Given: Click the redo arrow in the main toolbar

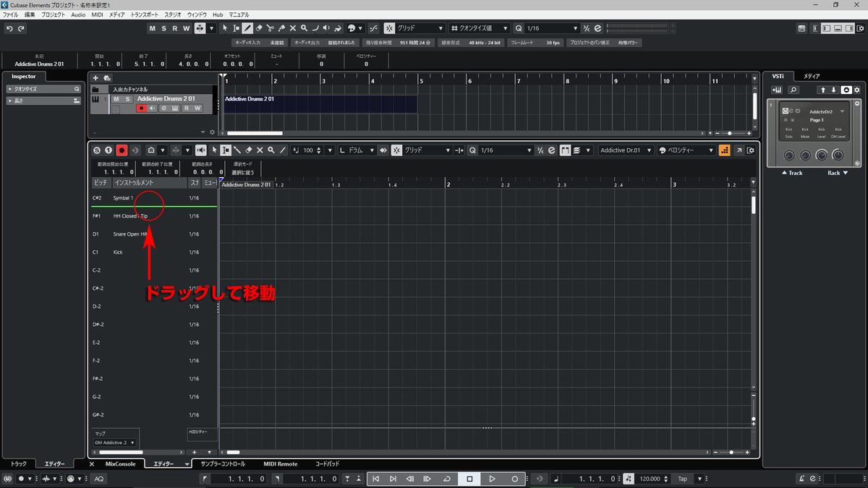Looking at the screenshot, I should pos(21,28).
